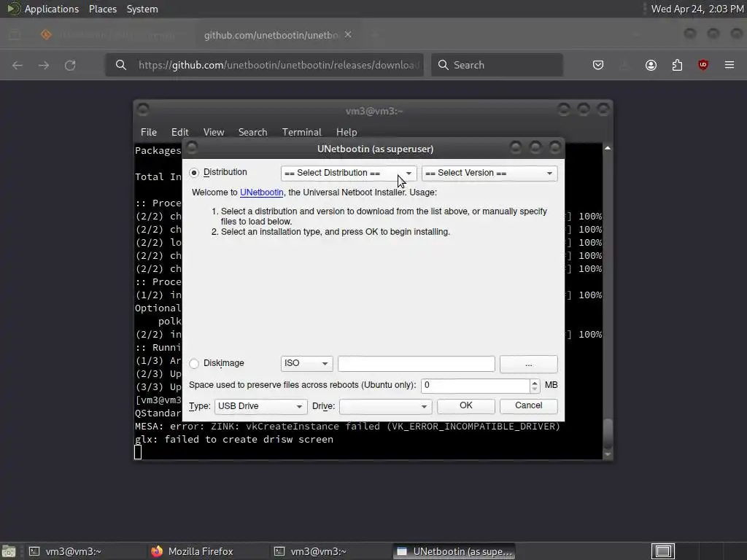Screen dimensions: 747x560
Task: Click the terminal window menu icon at title left
Action: point(143,109)
